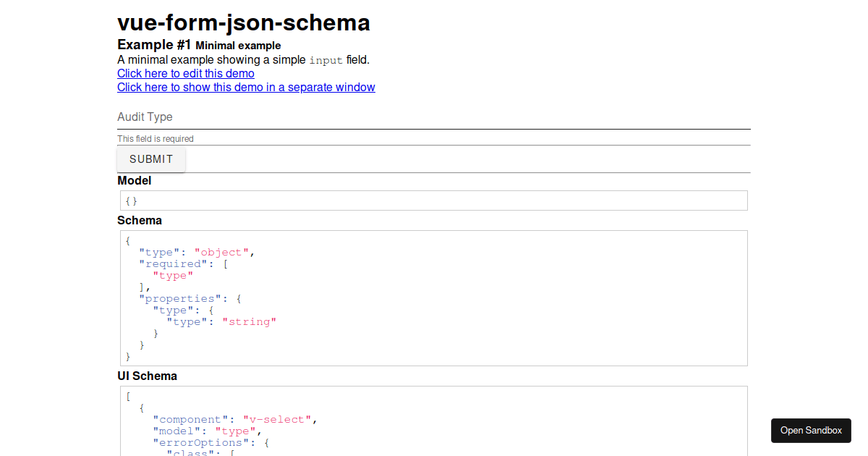Open the demo in a separate window link
The height and width of the screenshot is (456, 868).
click(246, 87)
